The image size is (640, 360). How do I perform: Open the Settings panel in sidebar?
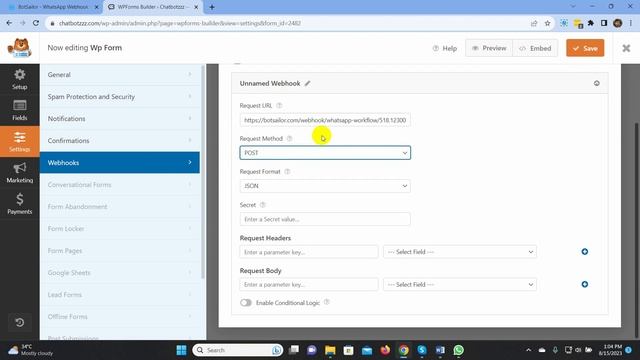[20, 141]
